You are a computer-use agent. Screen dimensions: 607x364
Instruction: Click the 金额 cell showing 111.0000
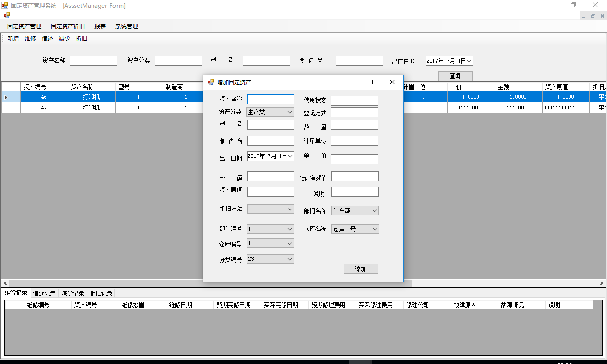[x=518, y=108]
